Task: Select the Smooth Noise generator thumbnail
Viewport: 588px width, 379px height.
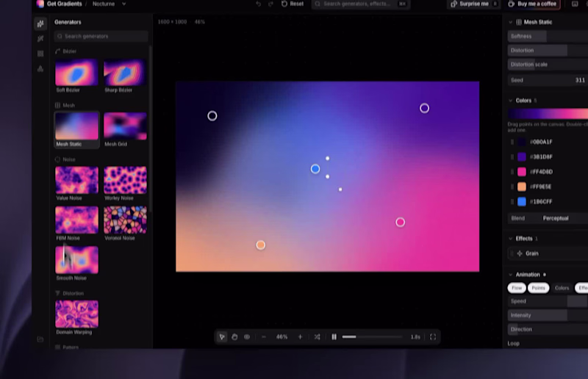Action: pyautogui.click(x=76, y=260)
